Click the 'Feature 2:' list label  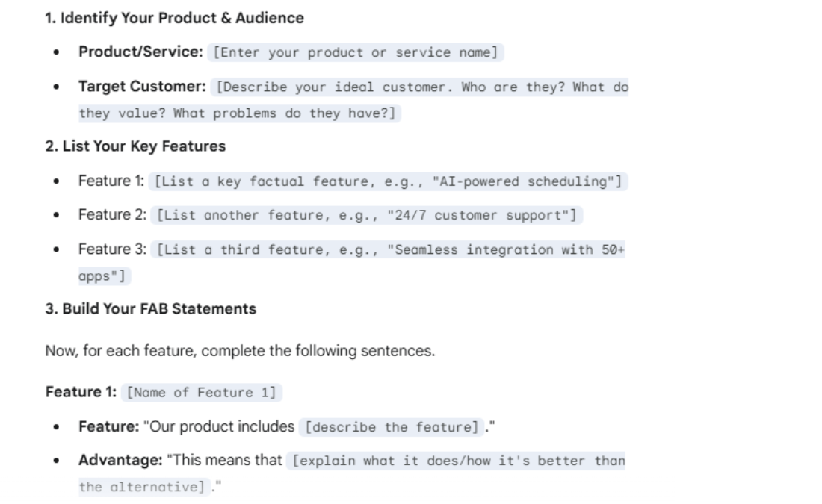pos(111,216)
